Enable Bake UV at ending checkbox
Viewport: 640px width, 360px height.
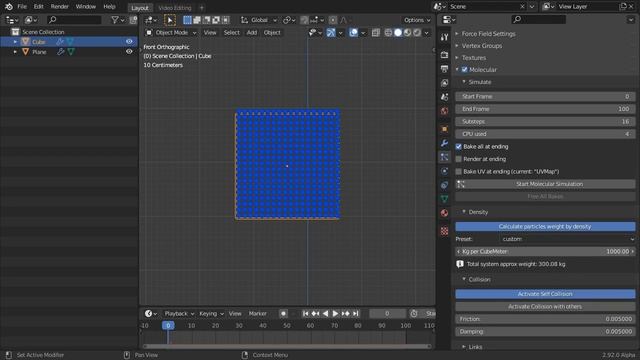click(x=459, y=172)
